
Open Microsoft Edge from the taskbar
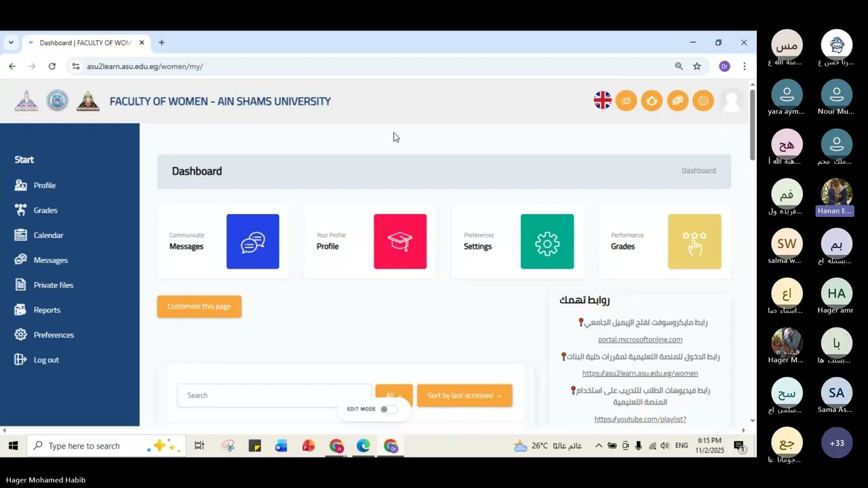point(363,446)
